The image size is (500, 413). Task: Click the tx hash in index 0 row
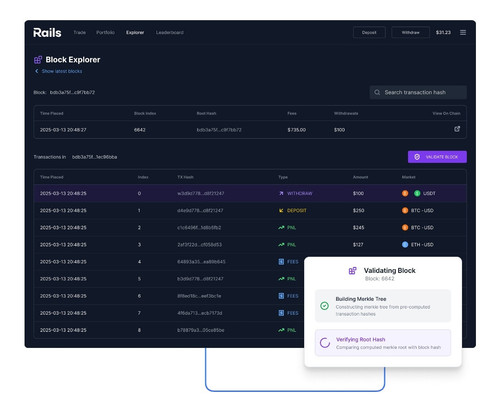(201, 193)
